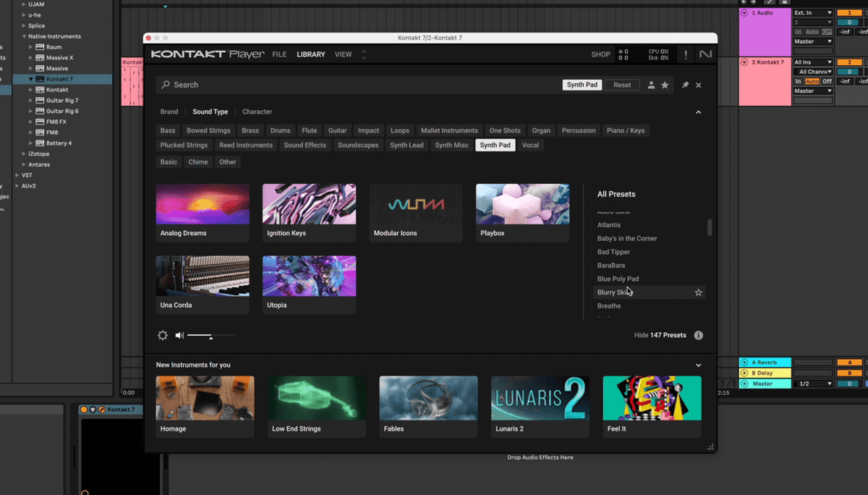
Task: Select the Blue Poly Pad preset
Action: tap(618, 279)
